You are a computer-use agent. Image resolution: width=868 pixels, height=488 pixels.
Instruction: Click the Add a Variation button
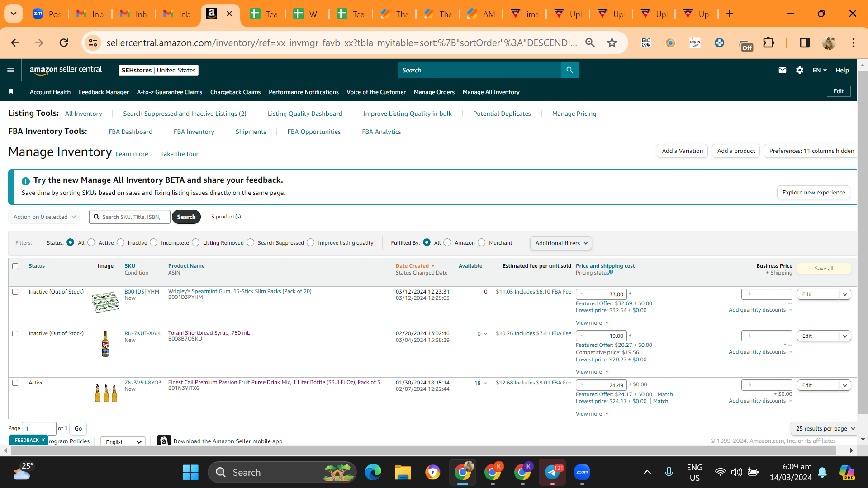click(x=682, y=151)
